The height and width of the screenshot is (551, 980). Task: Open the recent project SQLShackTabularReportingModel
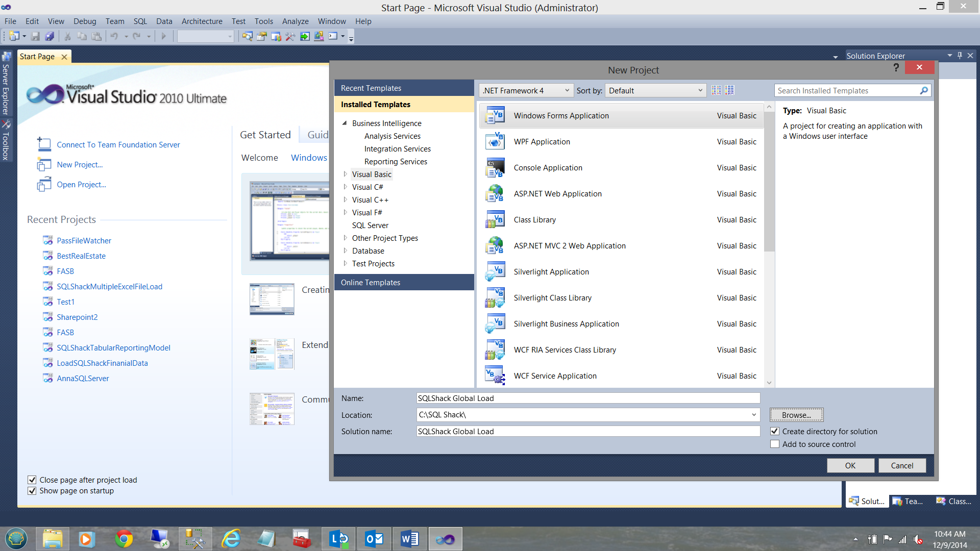coord(113,347)
